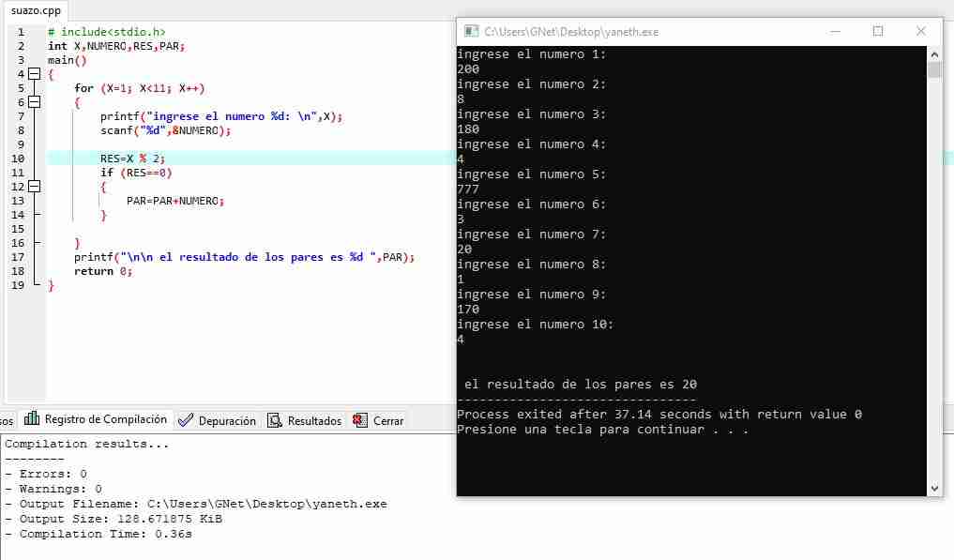Close the yaneth.exe console window
The image size is (954, 560).
(920, 32)
